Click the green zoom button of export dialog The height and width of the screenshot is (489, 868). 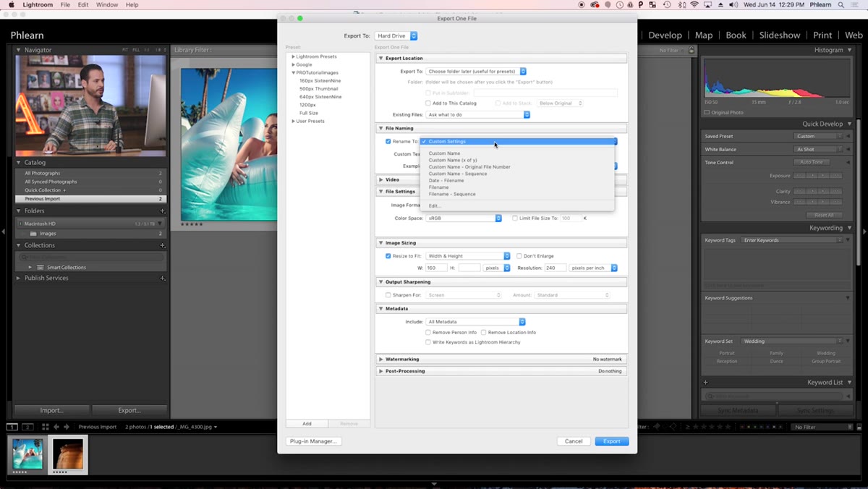click(x=300, y=18)
